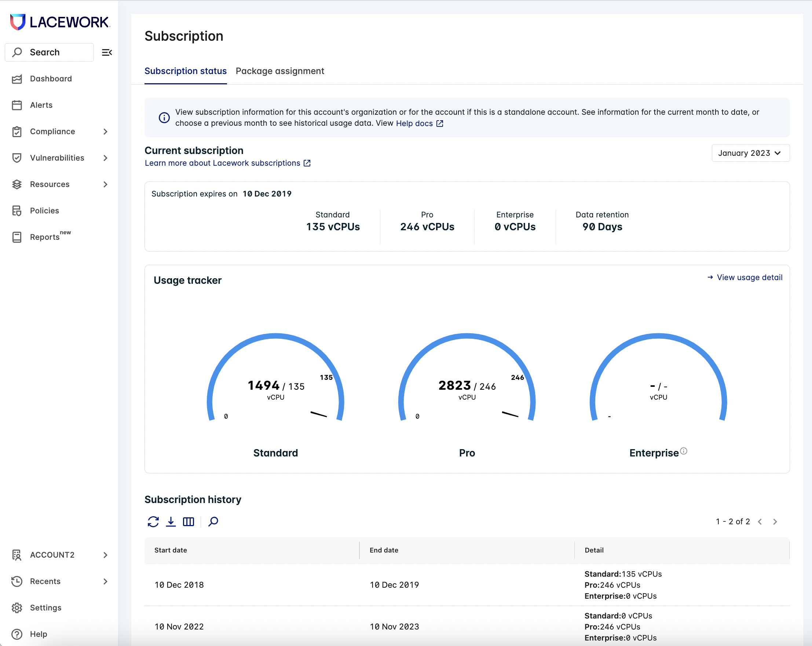The image size is (812, 646).
Task: Click the Compliance navigation icon
Action: point(18,131)
